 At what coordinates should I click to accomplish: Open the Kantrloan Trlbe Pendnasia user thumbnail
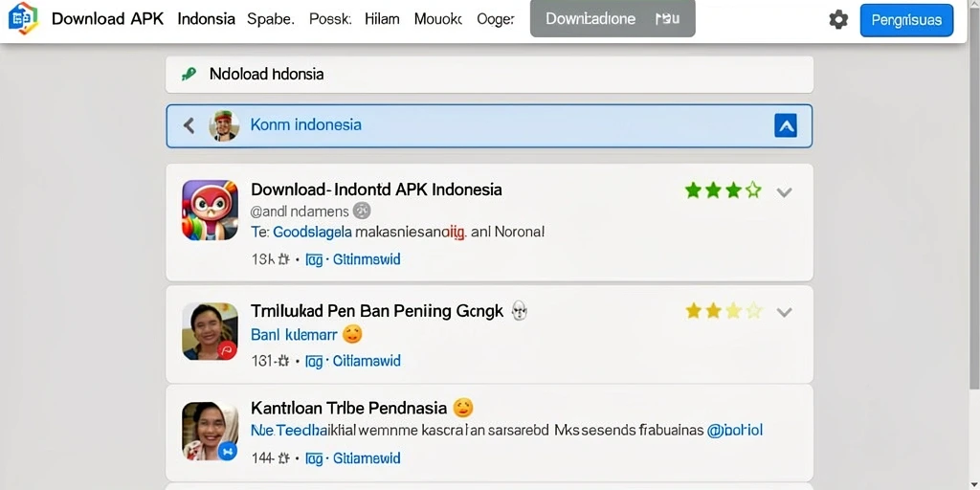210,432
